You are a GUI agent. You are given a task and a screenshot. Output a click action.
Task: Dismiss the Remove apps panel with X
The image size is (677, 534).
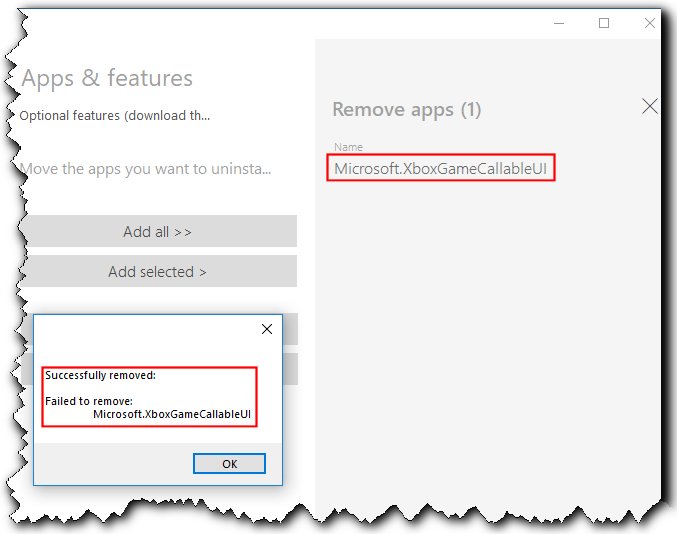649,106
